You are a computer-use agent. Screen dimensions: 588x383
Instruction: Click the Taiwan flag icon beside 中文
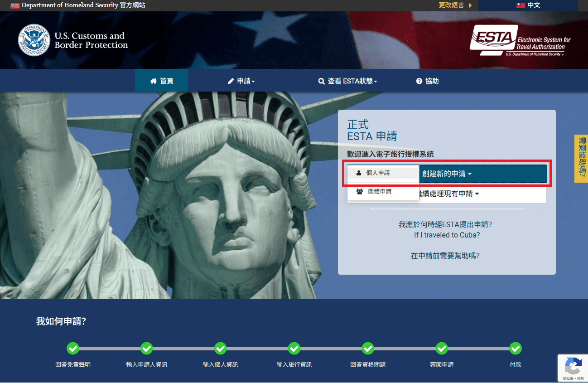(521, 5)
